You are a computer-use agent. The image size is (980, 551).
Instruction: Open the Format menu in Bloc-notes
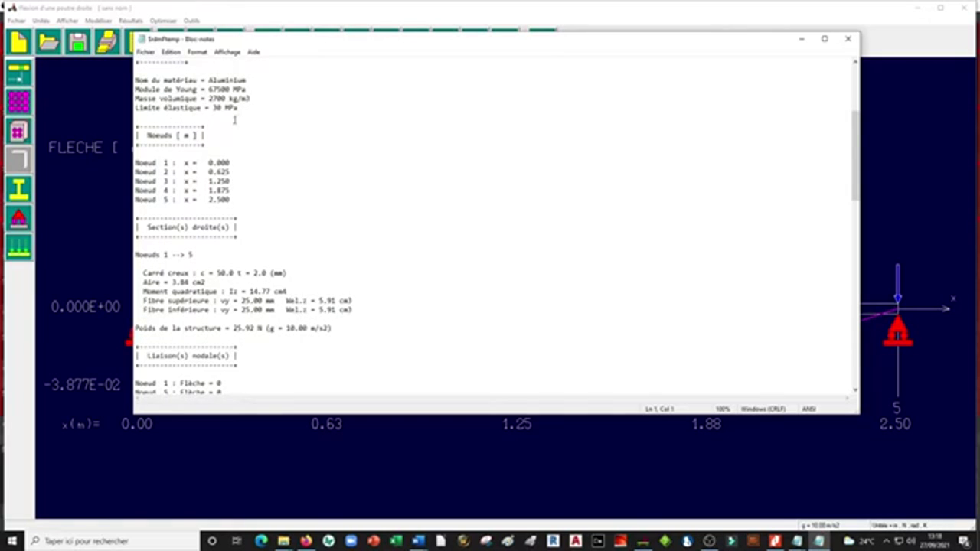[197, 51]
